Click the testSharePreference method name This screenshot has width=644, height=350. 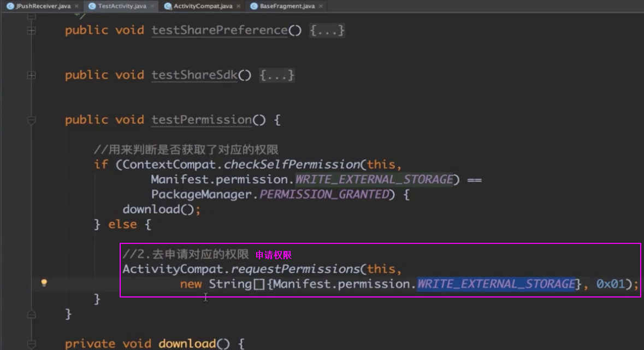coord(220,31)
